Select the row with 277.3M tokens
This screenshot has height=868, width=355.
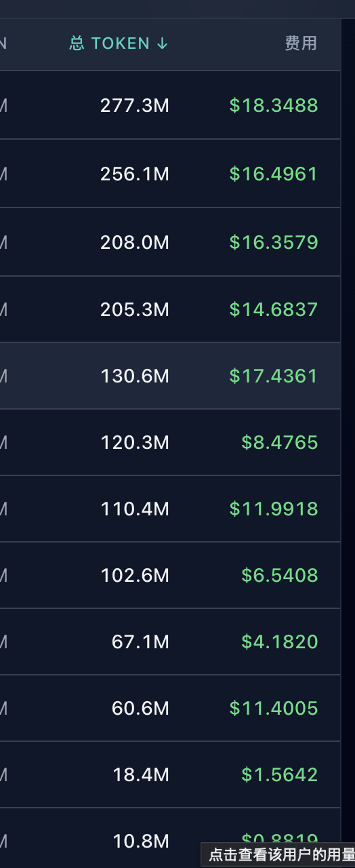[x=170, y=105]
